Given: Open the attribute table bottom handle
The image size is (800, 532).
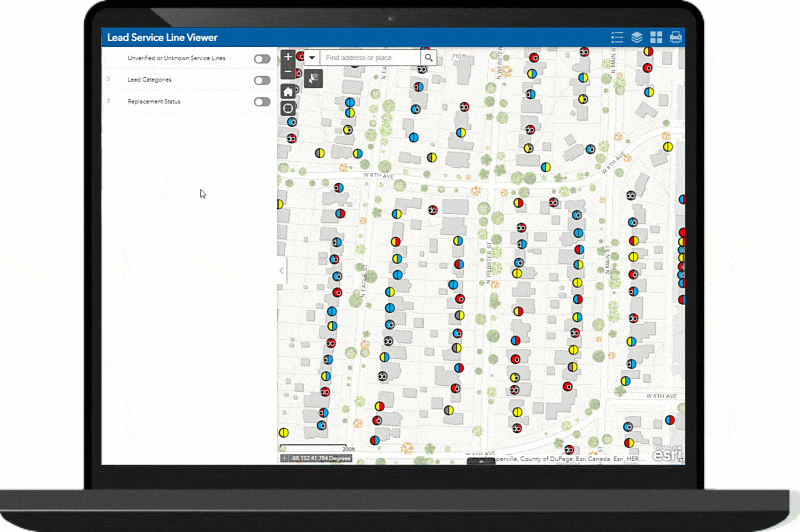Looking at the screenshot, I should (481, 461).
